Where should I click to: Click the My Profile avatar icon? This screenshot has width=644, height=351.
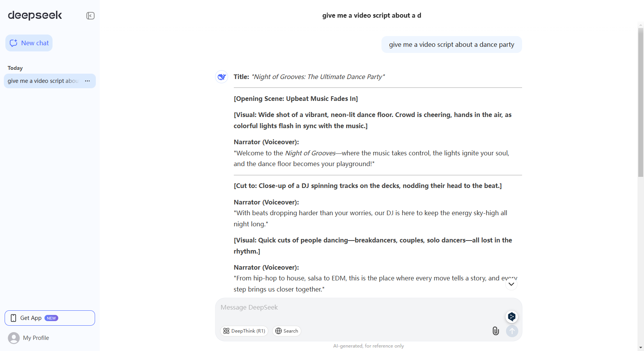(x=14, y=338)
